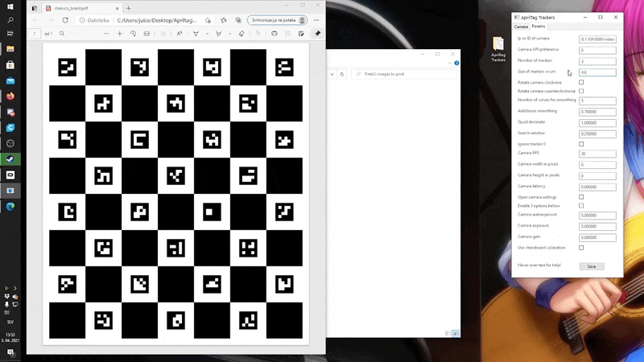Reload the PDF page in Edge

tap(65, 20)
